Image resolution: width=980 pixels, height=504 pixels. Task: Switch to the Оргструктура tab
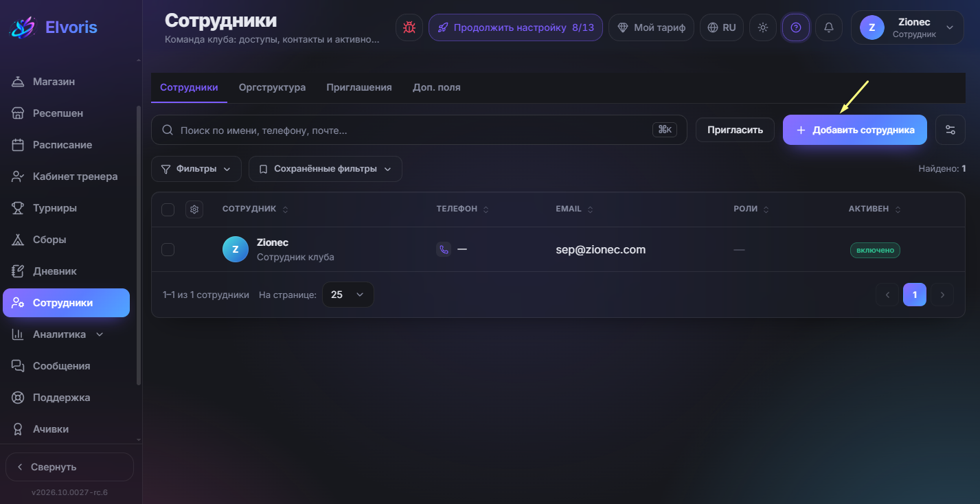click(x=272, y=88)
